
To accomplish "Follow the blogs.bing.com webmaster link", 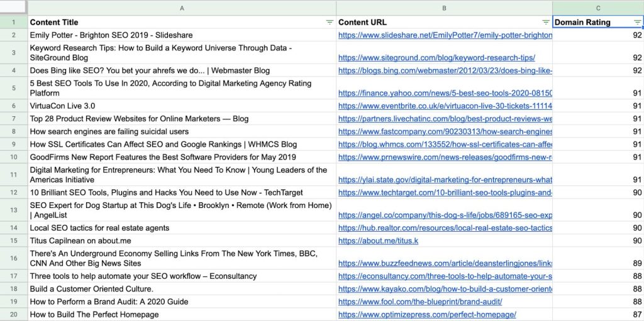I will [x=445, y=70].
